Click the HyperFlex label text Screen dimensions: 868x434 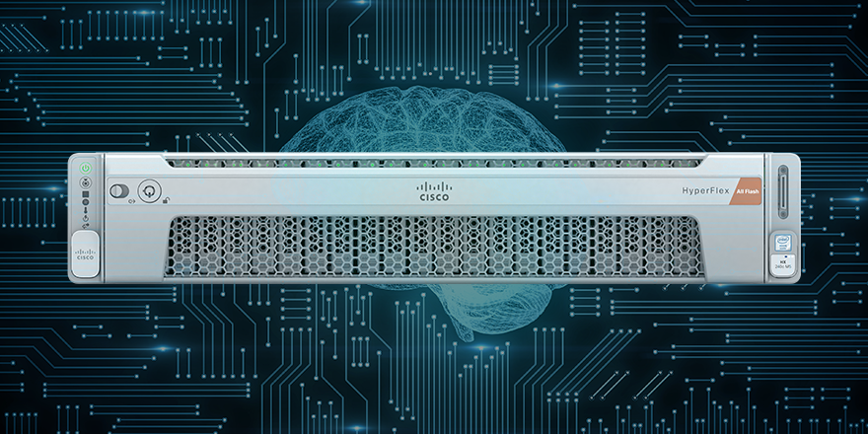click(x=703, y=191)
